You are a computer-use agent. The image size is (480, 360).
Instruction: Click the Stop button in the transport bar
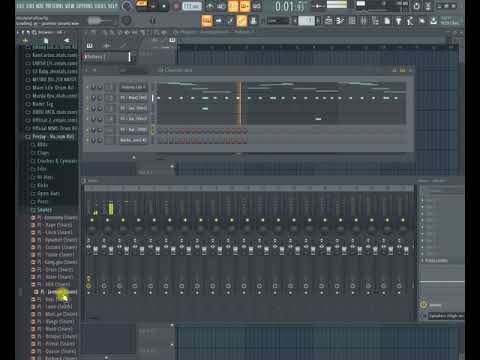164,6
